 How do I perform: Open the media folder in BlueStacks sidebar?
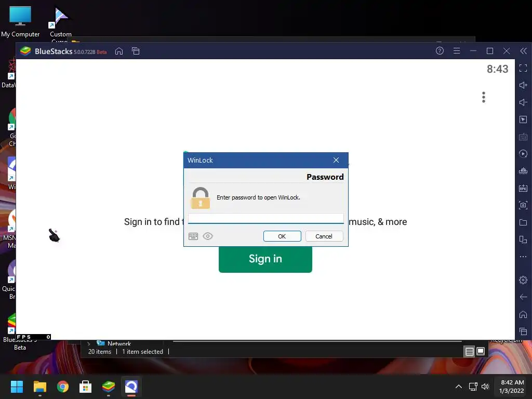click(x=523, y=222)
